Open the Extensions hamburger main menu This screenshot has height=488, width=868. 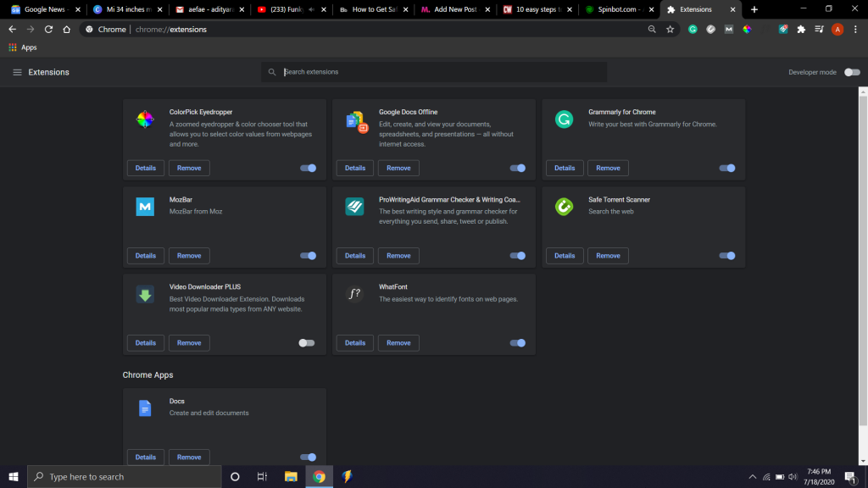[x=17, y=73]
